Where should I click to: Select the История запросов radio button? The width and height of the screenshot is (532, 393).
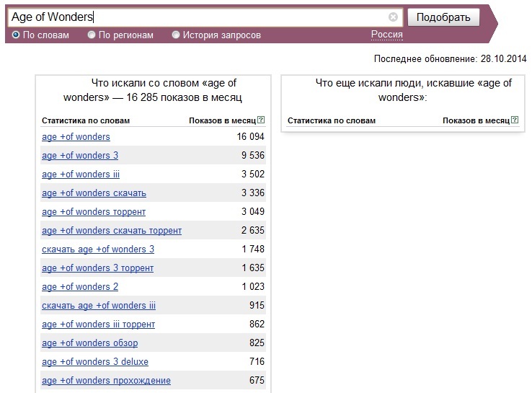coord(175,35)
